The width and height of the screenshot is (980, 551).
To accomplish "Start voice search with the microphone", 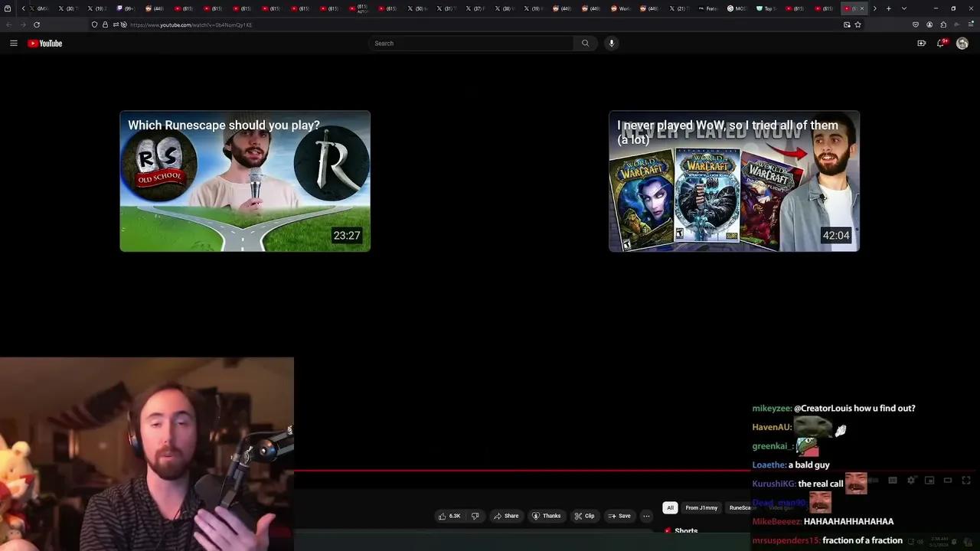I will pyautogui.click(x=612, y=44).
